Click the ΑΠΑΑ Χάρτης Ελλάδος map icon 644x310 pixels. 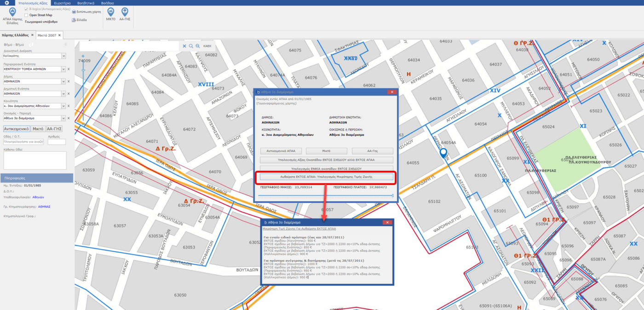point(12,11)
